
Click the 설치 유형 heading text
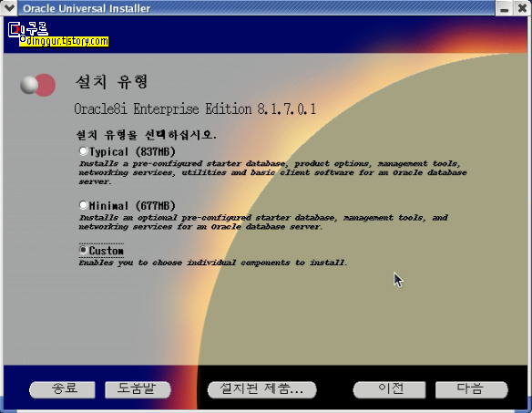coord(112,82)
